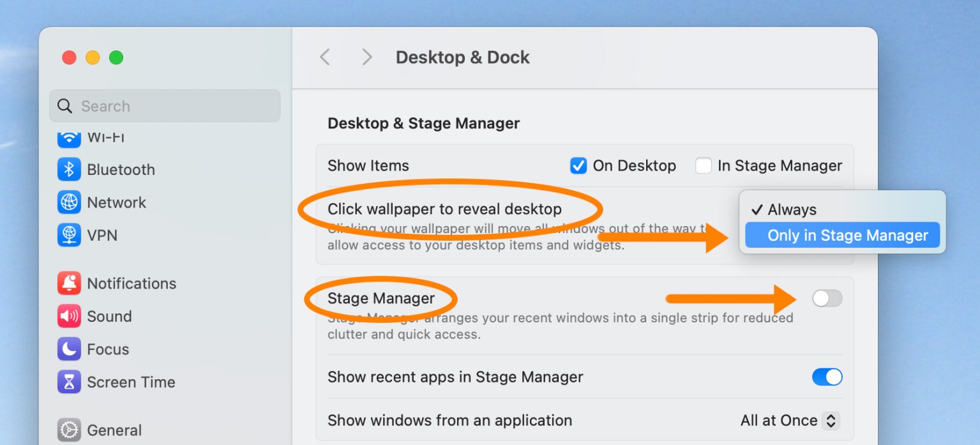This screenshot has height=445, width=980.
Task: Click the Desktop & Dock title
Action: click(462, 57)
